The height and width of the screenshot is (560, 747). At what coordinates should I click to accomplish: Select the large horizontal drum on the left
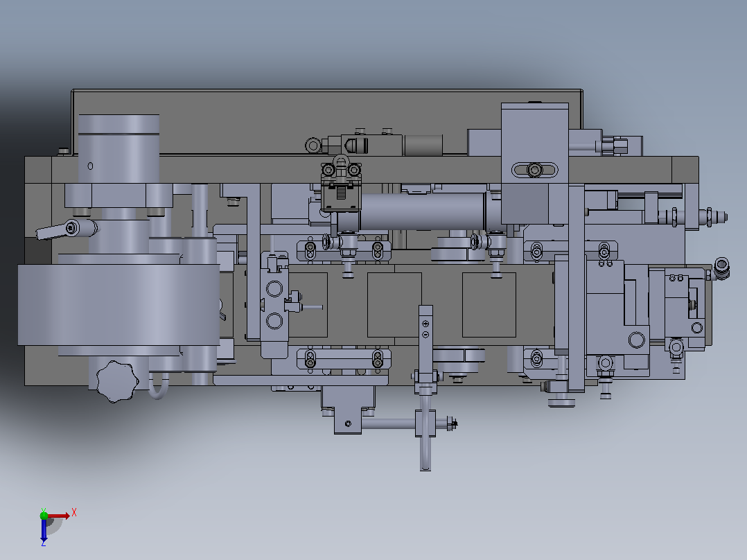[x=118, y=304]
